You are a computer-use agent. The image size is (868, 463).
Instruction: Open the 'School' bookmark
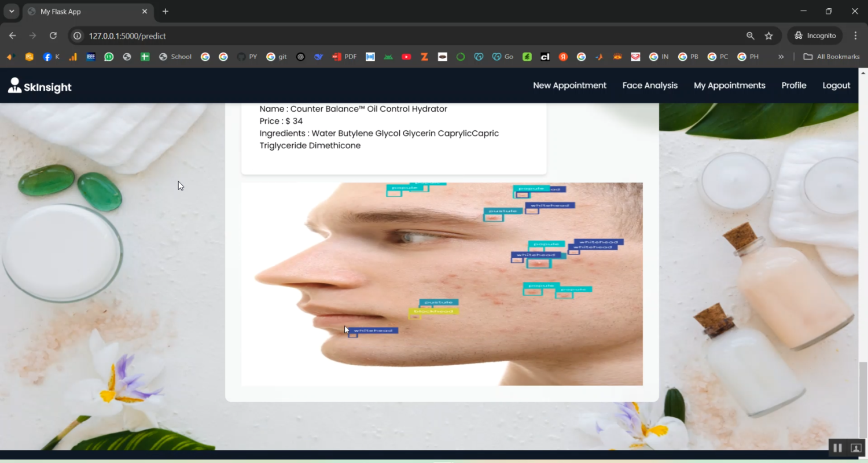click(x=175, y=57)
